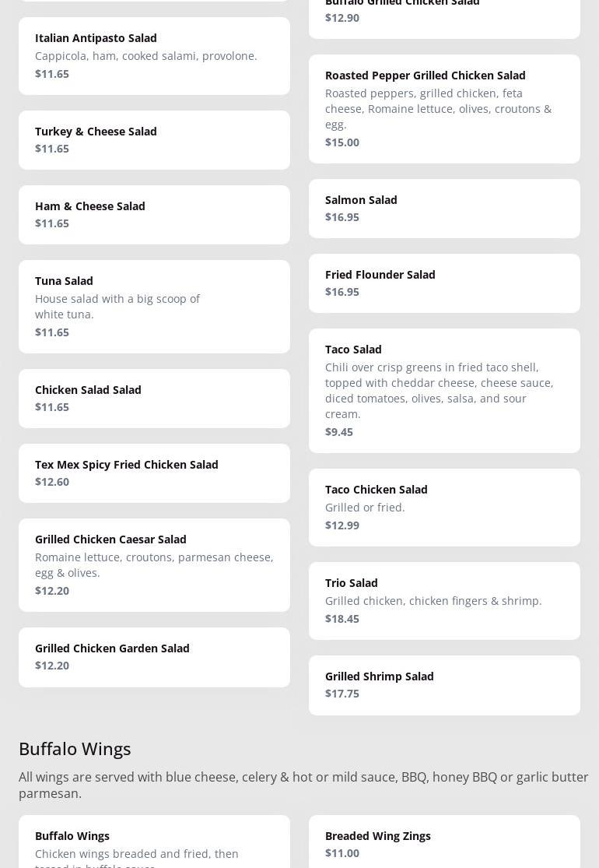Open the Taco Salad item

[x=444, y=390]
